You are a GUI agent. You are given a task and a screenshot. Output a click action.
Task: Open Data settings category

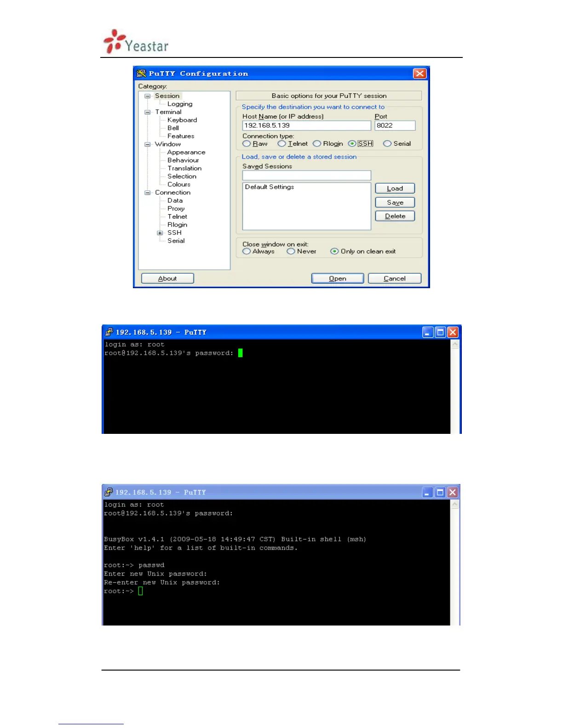[x=175, y=200]
